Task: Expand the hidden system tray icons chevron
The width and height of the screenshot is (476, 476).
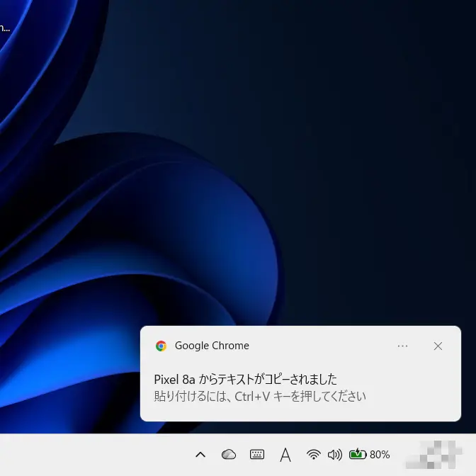Action: (200, 455)
